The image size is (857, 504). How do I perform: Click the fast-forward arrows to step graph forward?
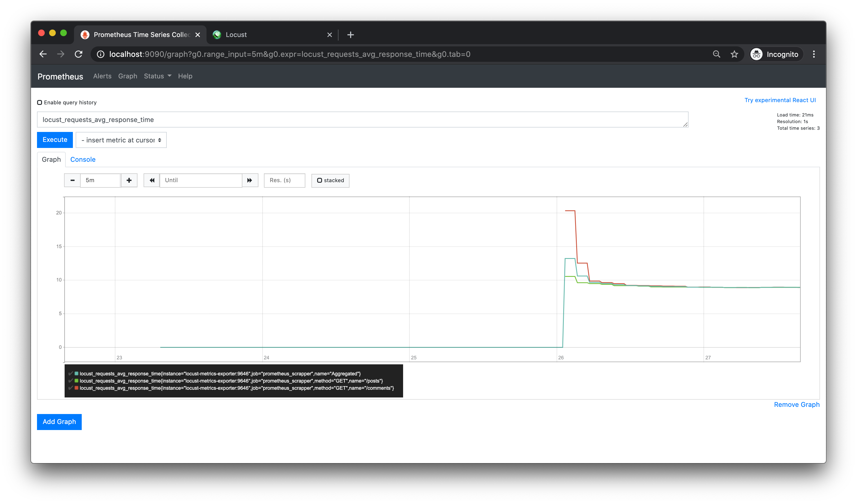pos(250,180)
